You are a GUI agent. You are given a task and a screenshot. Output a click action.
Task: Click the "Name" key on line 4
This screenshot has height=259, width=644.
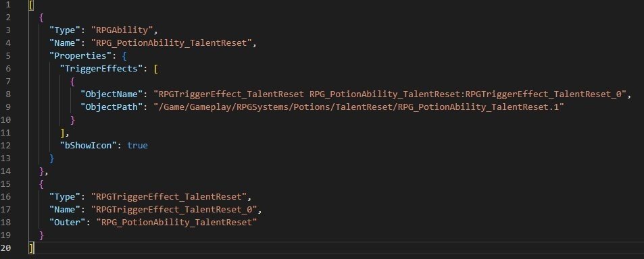pos(64,43)
